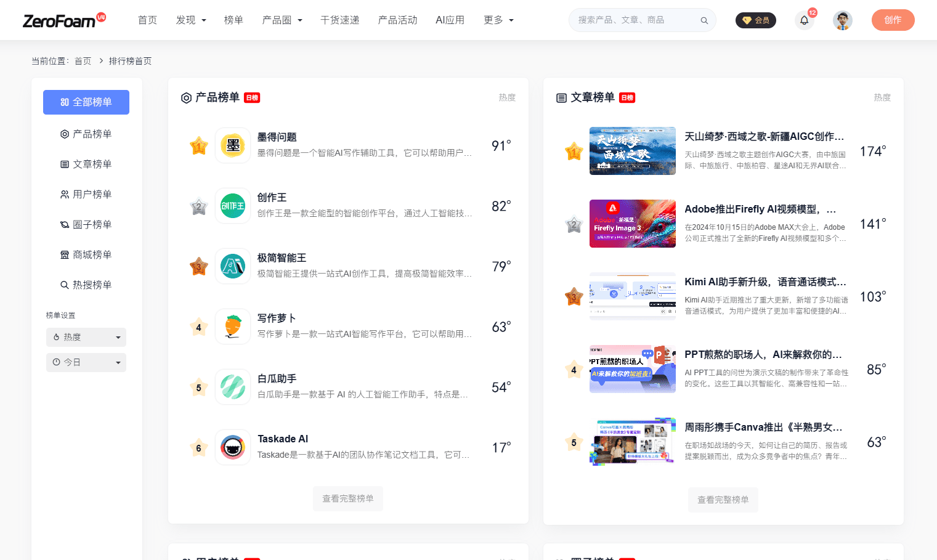Open PPT煎熬的职场人 article thumbnail

[632, 369]
